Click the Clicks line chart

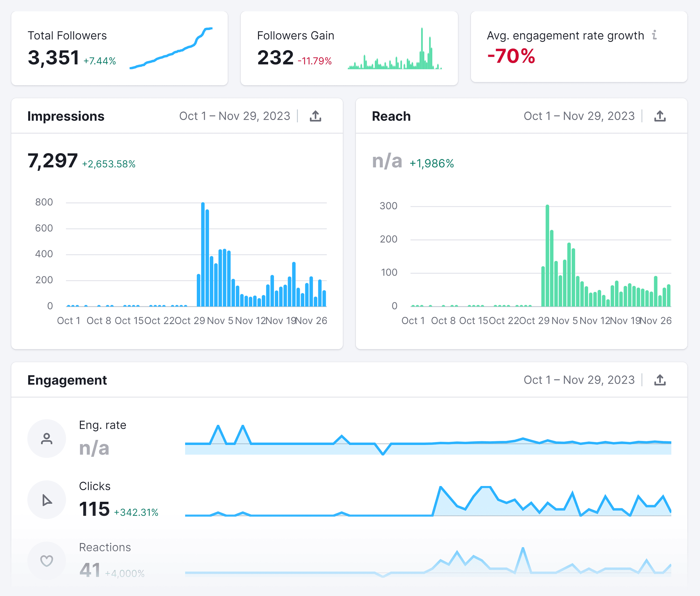point(428,501)
